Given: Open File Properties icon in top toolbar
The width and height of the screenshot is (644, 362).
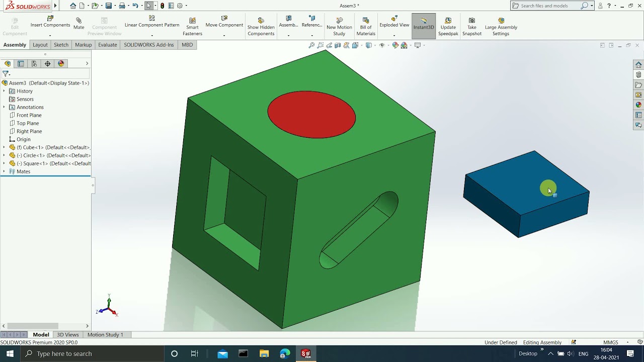Looking at the screenshot, I should point(171,6).
